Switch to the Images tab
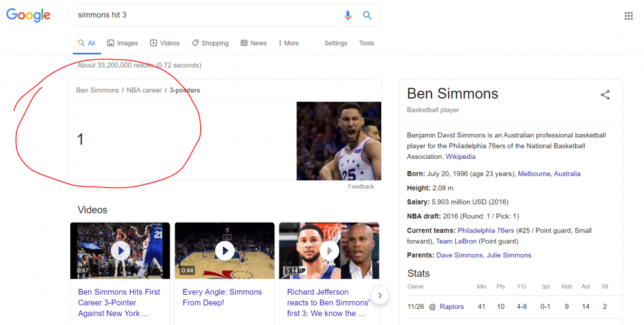The image size is (644, 325). click(x=122, y=43)
